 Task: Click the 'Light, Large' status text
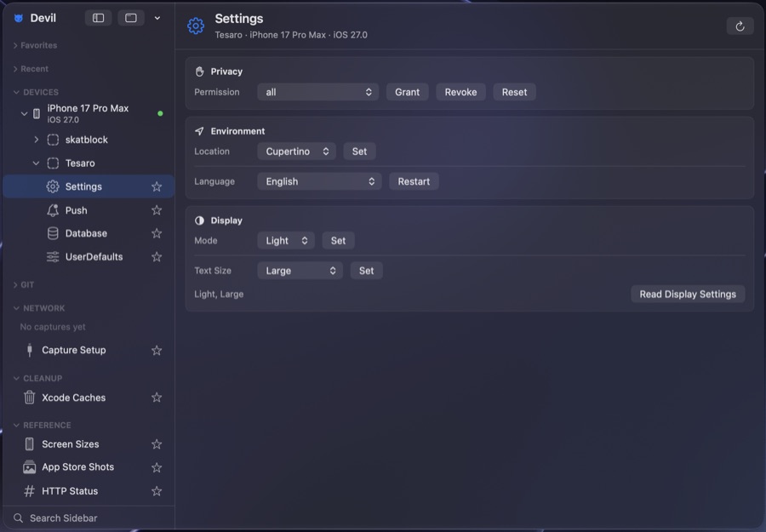coord(219,295)
